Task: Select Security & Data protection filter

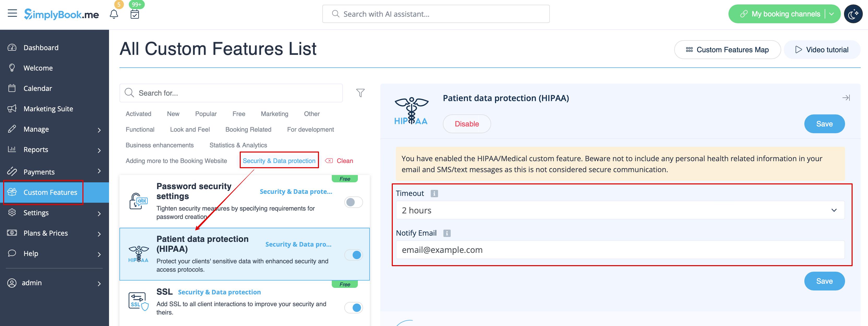Action: pyautogui.click(x=279, y=161)
